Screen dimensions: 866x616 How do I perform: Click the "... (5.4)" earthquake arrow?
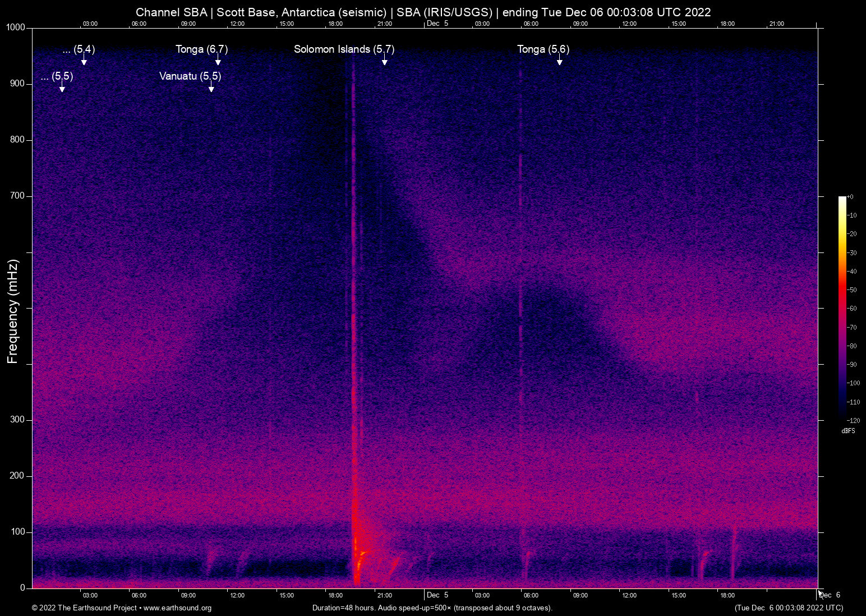coord(84,61)
